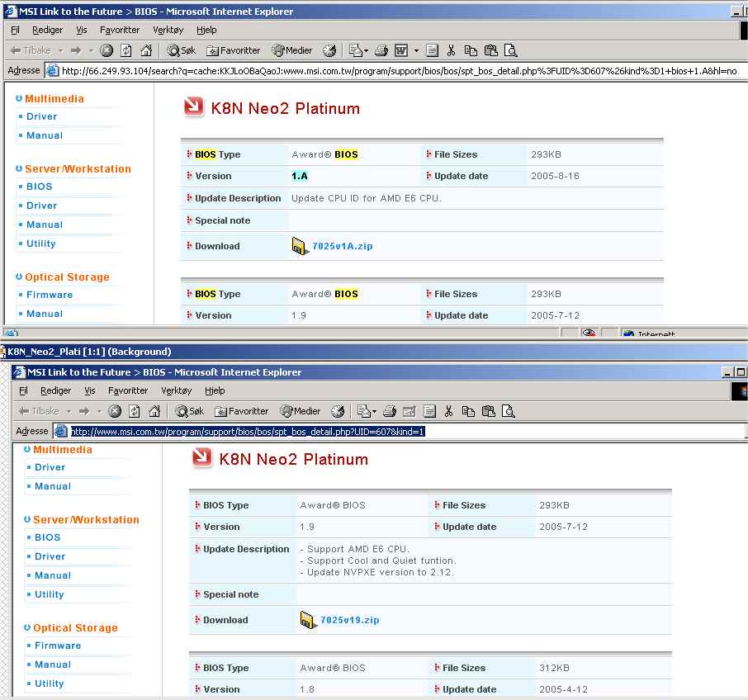The width and height of the screenshot is (748, 700).
Task: Open Vis menu in the msi.com.tw window
Action: 90,390
